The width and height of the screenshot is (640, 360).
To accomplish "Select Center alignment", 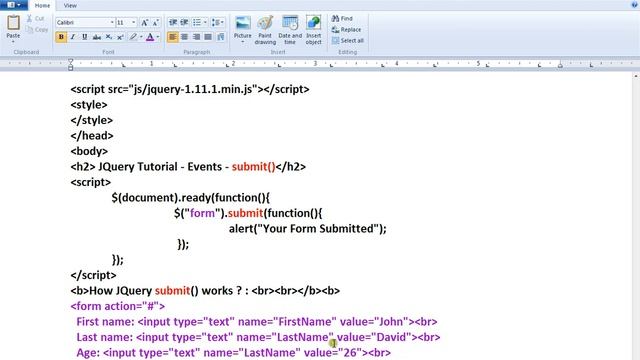I will coord(184,37).
